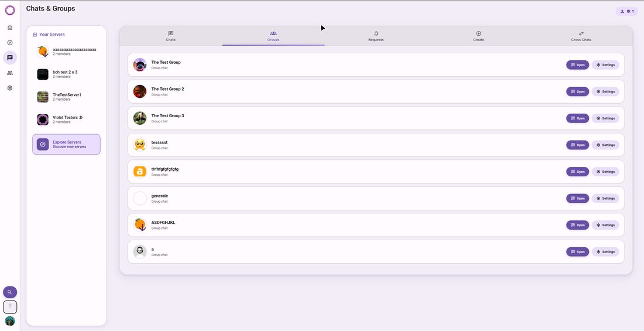Click the TheTestServer1 server icon
Viewport: 644px width, 331px height.
43,97
